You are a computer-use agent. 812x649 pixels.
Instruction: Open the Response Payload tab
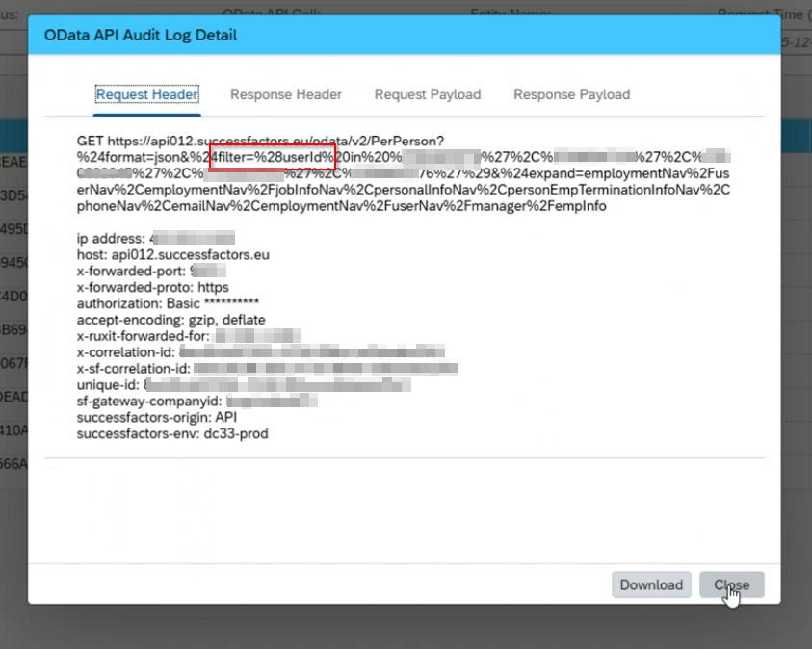tap(572, 94)
